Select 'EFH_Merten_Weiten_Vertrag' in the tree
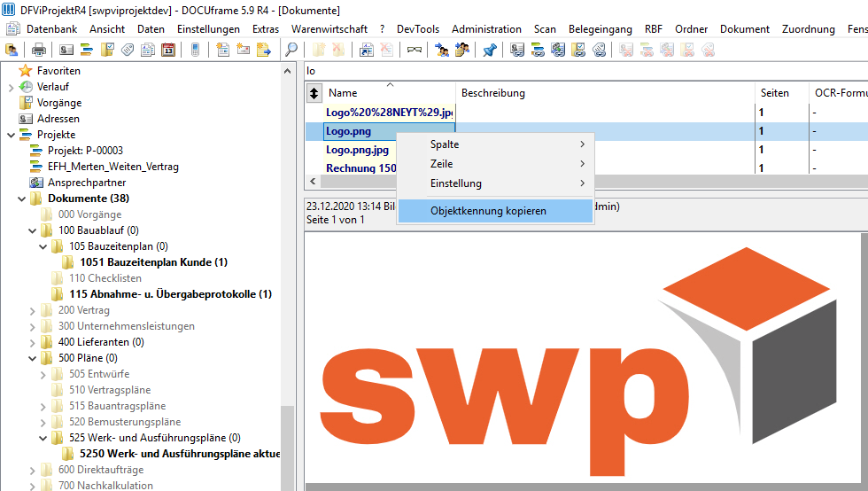This screenshot has width=868, height=491. (x=113, y=167)
